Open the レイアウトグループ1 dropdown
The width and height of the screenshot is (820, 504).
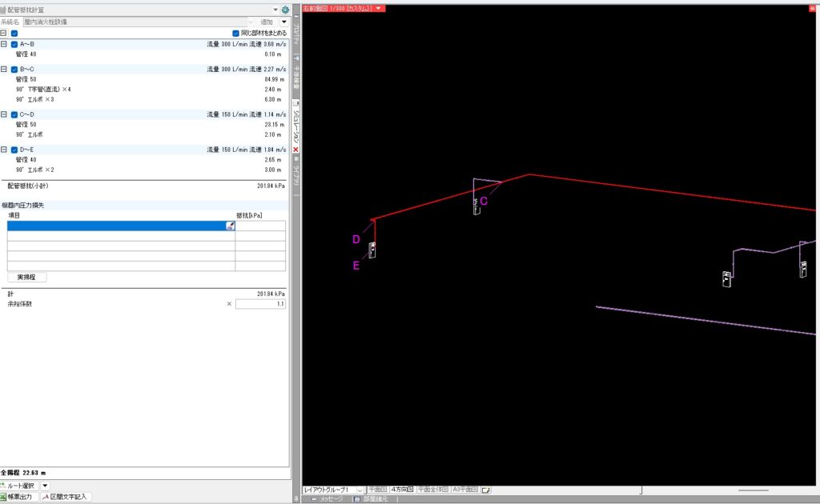click(360, 489)
